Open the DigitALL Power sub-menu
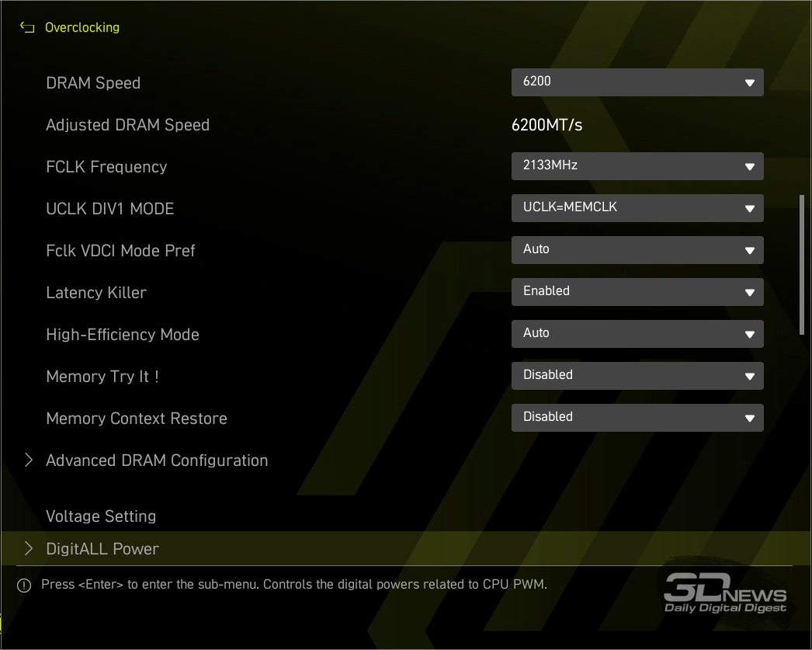812x650 pixels. tap(102, 549)
